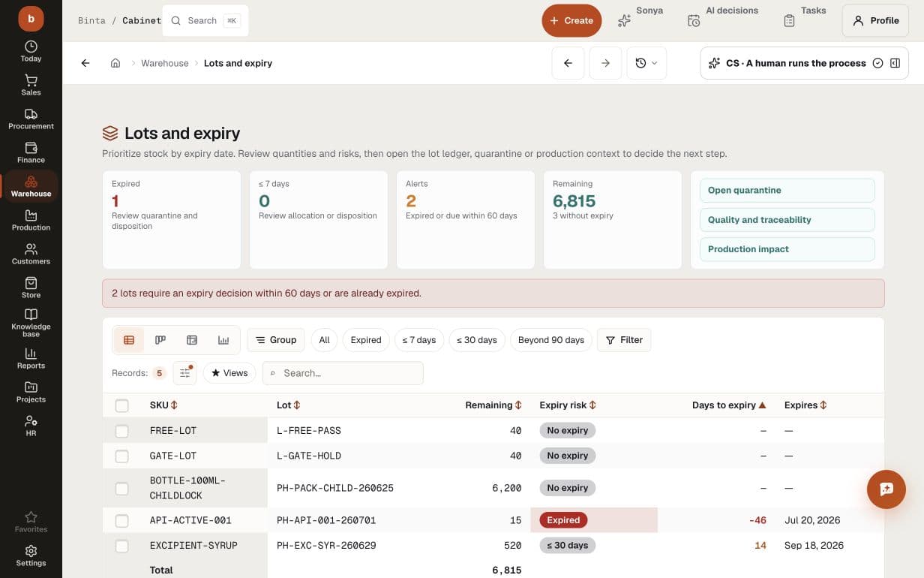Check the FREE-LOT row checkbox
The height and width of the screenshot is (578, 924).
(x=121, y=431)
